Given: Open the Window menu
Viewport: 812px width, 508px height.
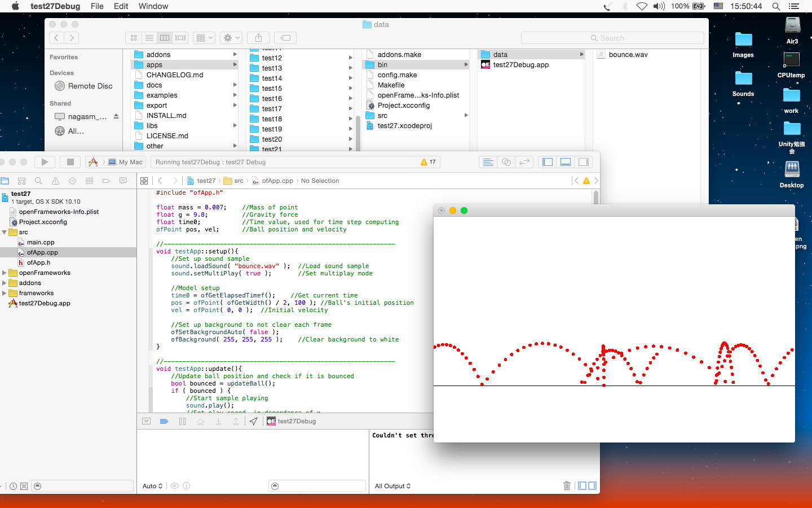Looking at the screenshot, I should coord(153,6).
